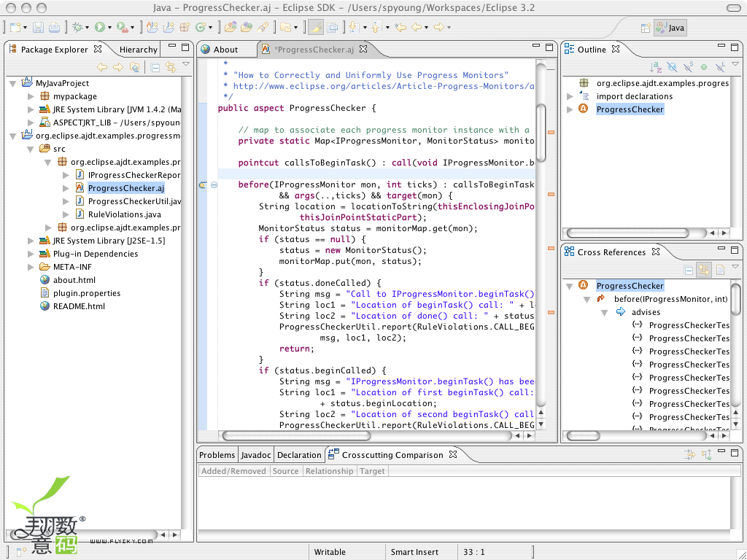Image resolution: width=747 pixels, height=560 pixels.
Task: Toggle Link with Editor in Package Explorer
Action: (x=171, y=68)
